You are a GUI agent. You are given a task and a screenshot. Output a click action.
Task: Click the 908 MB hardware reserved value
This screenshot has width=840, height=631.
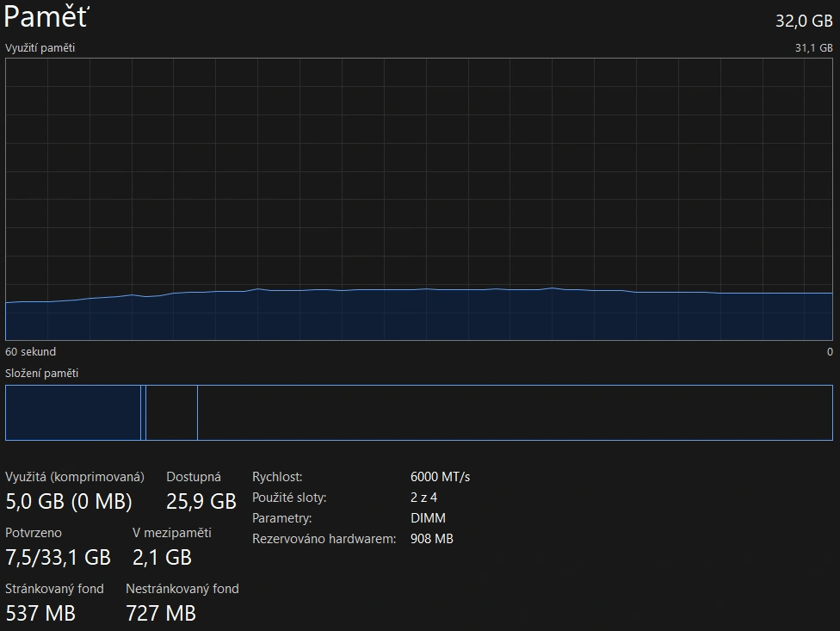tap(432, 539)
